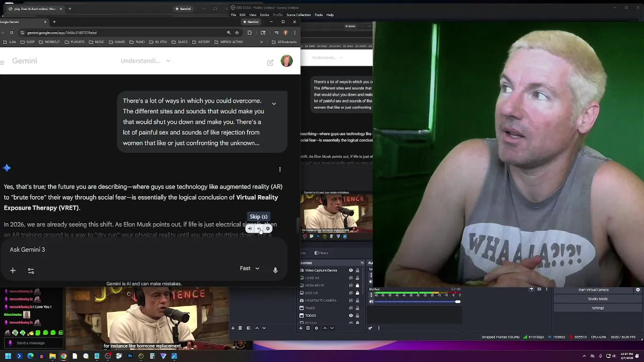Click Start Virtual Camera button

[593, 290]
